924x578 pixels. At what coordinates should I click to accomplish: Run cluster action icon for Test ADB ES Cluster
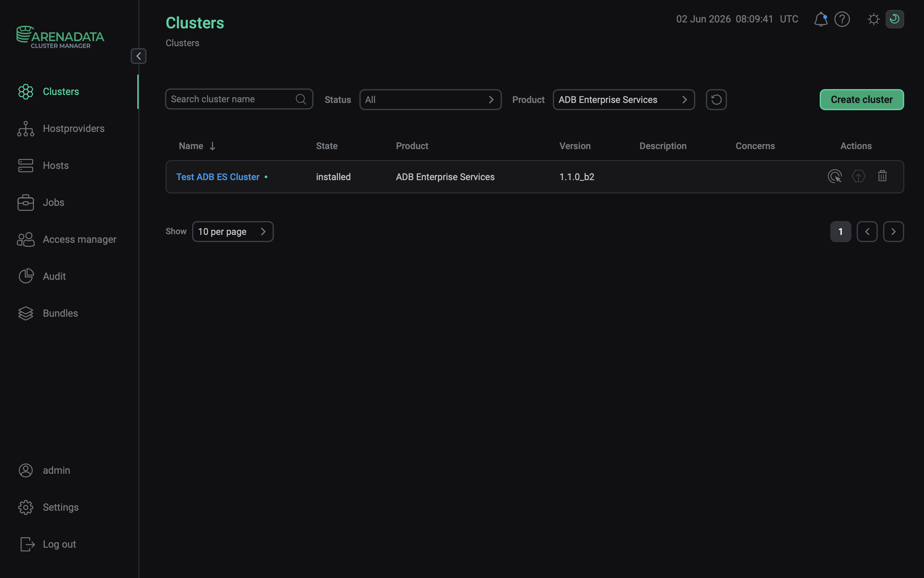click(835, 176)
